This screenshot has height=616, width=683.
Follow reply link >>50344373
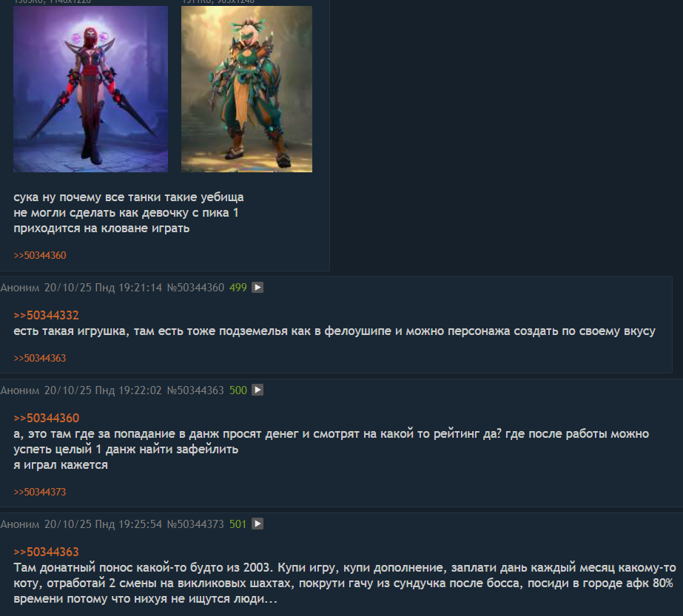[40, 492]
